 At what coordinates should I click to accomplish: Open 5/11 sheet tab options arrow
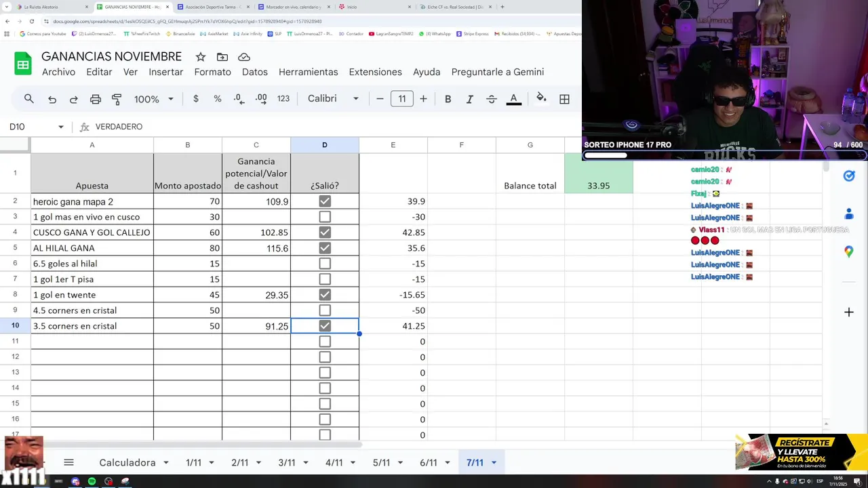(399, 463)
